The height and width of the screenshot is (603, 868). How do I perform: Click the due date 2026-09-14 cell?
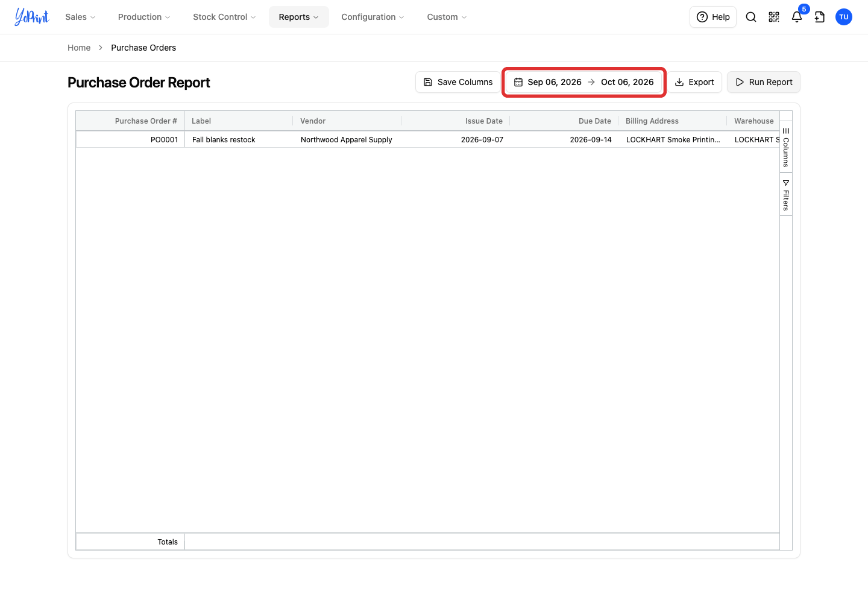564,139
